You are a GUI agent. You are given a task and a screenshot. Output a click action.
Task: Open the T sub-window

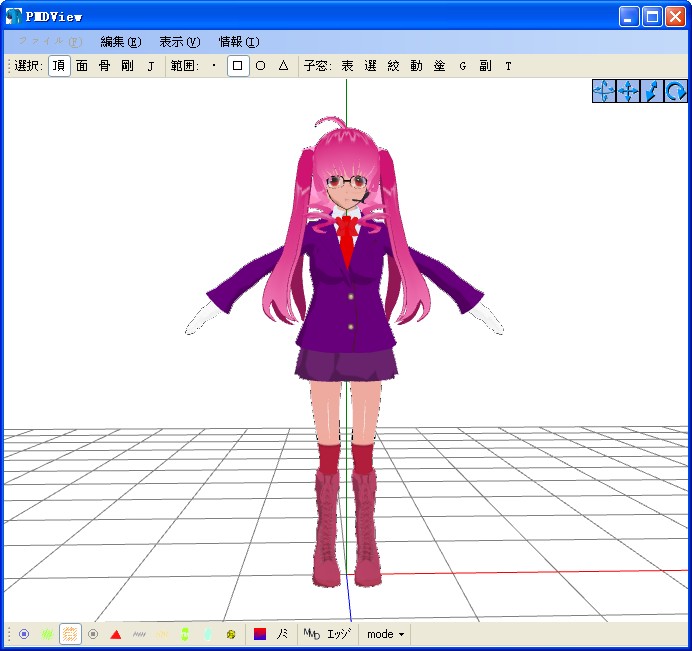(508, 66)
